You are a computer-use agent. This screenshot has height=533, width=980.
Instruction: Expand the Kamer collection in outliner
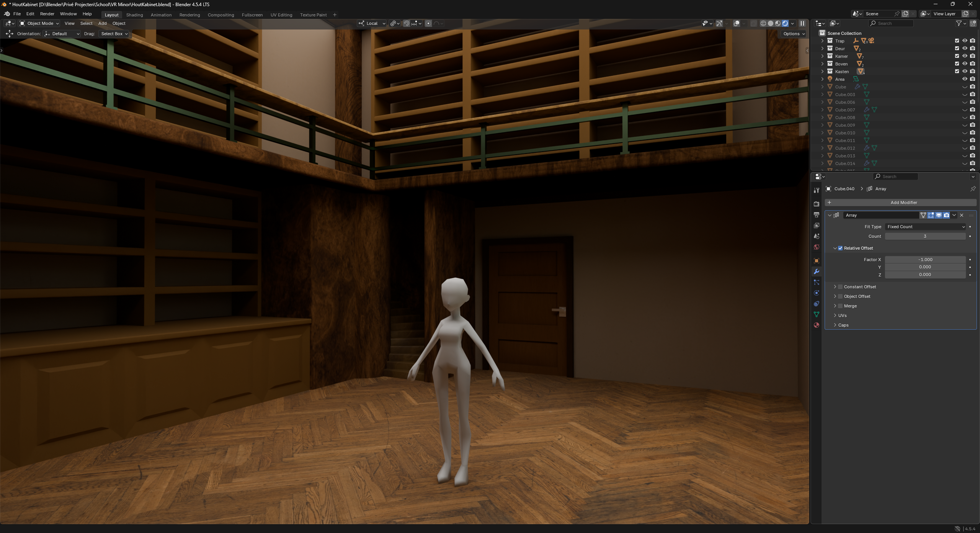[x=822, y=56]
